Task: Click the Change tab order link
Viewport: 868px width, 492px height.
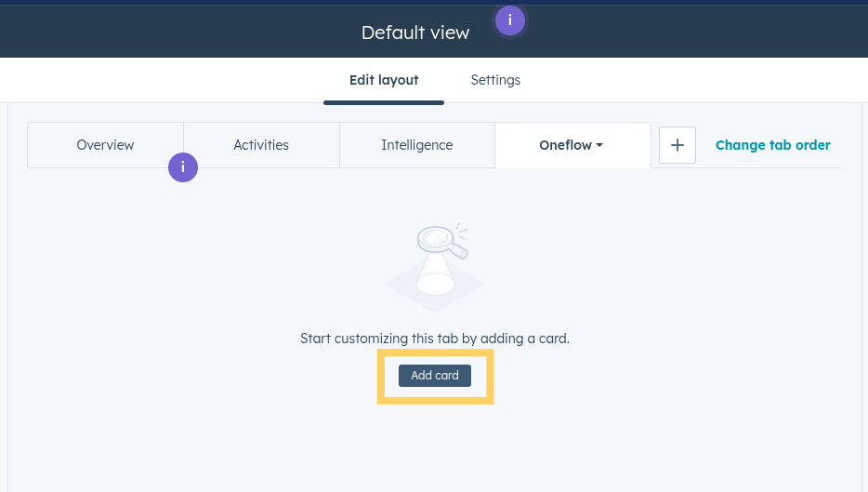Action: coord(773,145)
